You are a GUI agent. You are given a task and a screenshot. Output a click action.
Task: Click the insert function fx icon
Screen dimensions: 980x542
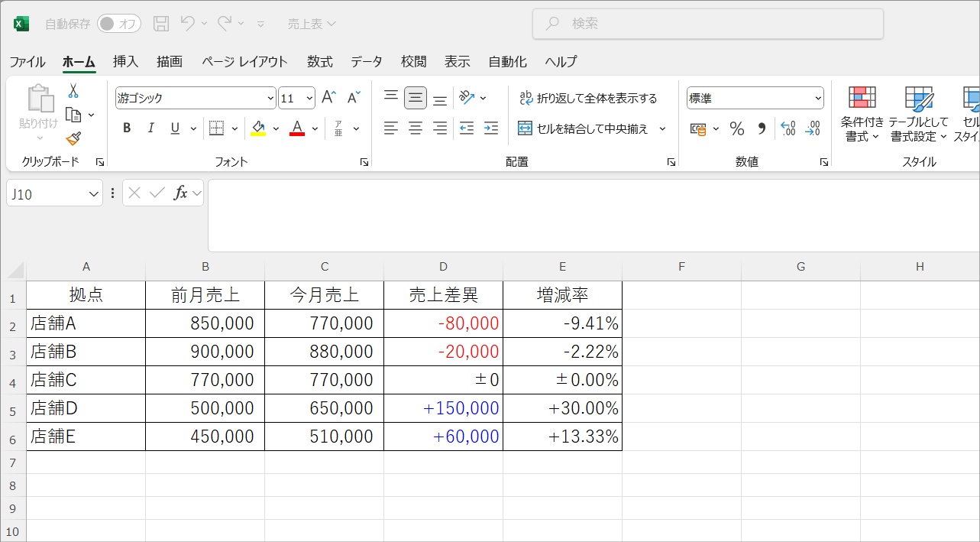coord(180,193)
